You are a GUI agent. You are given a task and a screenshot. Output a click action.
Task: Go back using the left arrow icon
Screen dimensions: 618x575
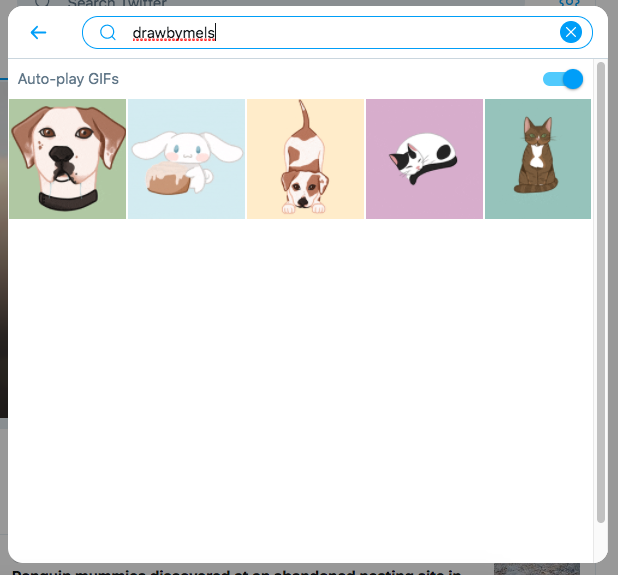38,32
